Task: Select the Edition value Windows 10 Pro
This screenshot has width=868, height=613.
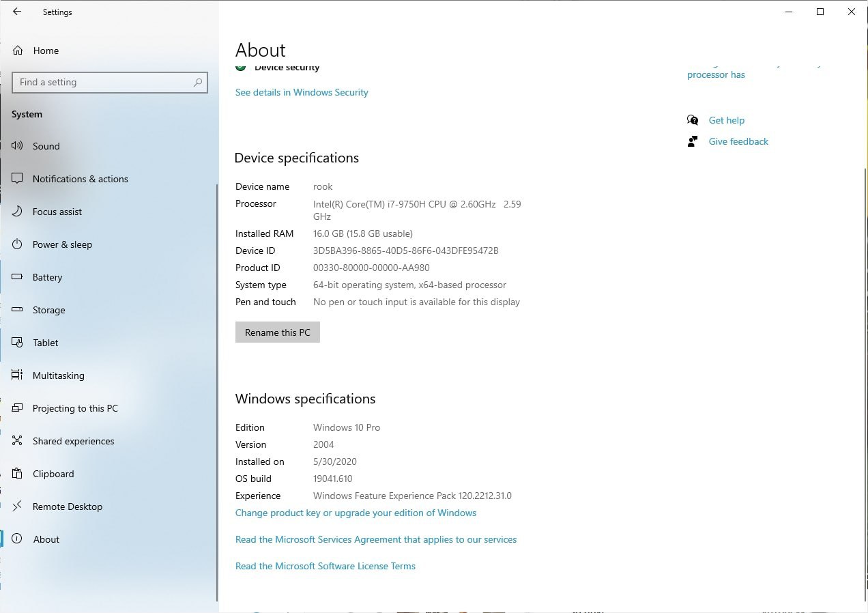Action: tap(347, 427)
